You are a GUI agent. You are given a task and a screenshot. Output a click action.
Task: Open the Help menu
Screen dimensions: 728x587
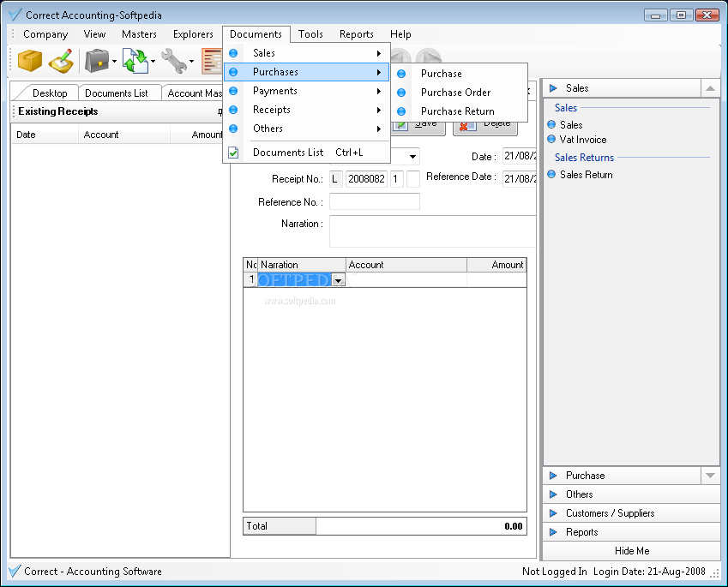[x=400, y=34]
